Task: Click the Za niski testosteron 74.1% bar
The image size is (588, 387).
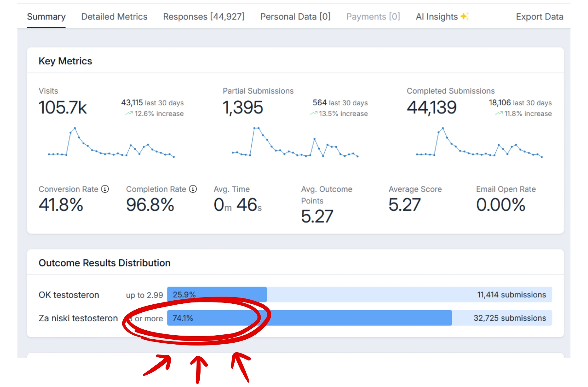Action: coord(309,318)
